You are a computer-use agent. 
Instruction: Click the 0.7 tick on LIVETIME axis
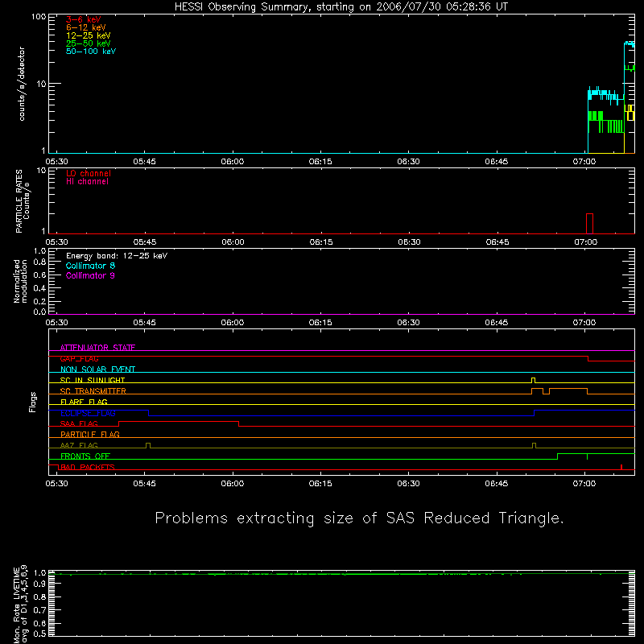click(x=39, y=610)
